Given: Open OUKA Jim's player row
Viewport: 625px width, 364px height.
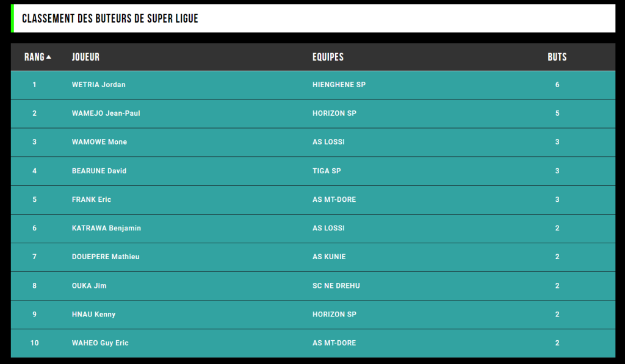Looking at the screenshot, I should click(313, 285).
